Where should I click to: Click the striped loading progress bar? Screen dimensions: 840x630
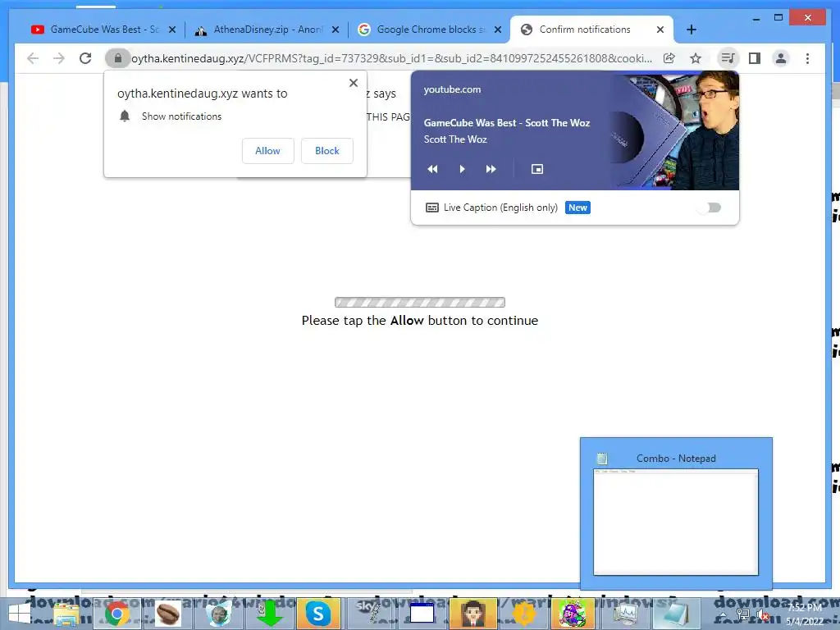tap(419, 303)
